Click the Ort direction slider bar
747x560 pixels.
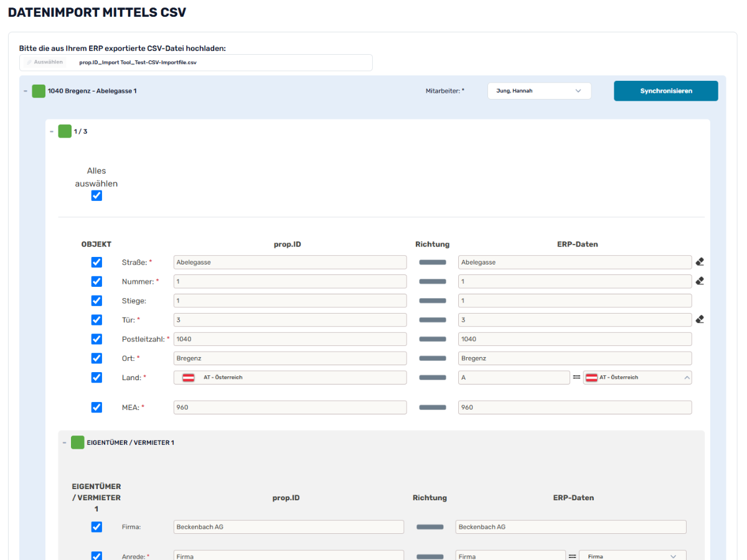[432, 358]
